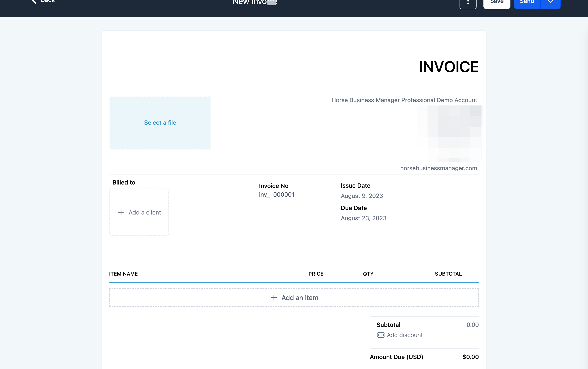This screenshot has height=369, width=588.
Task: Add a client to Billed to
Action: 139,212
